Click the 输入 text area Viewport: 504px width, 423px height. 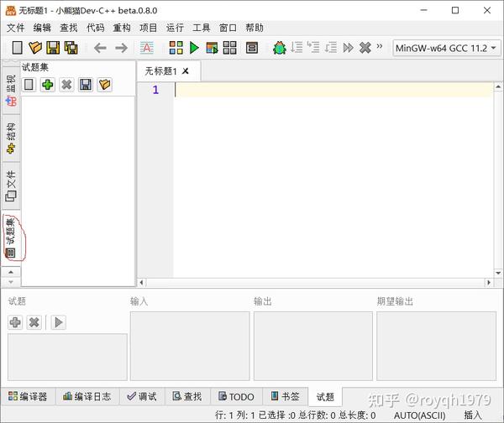point(190,346)
